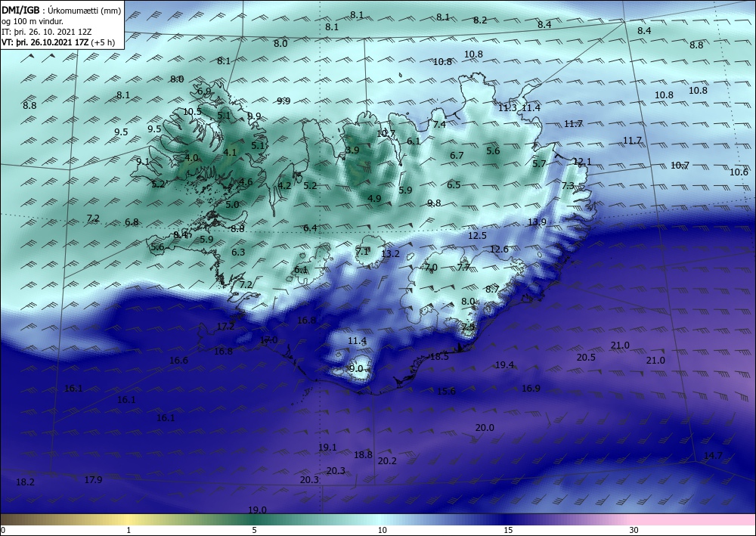Click the map value 19.4

click(x=504, y=365)
